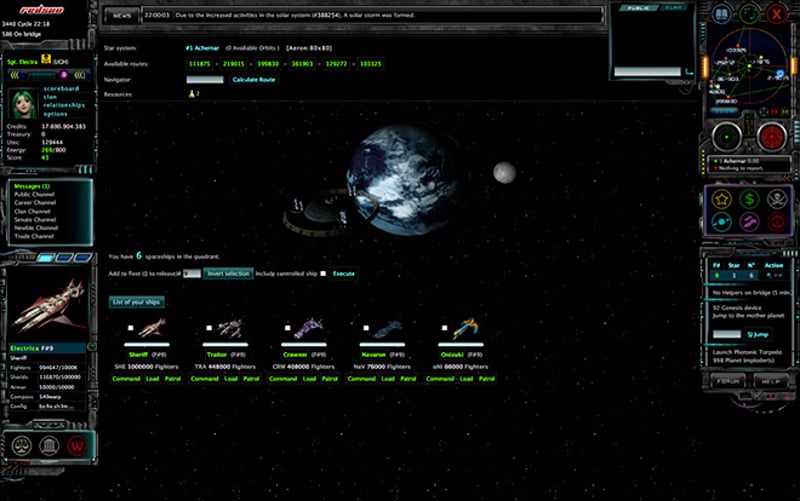Screen dimensions: 800x501
Task: Click Command under the Sheriff ship
Action: [126, 379]
